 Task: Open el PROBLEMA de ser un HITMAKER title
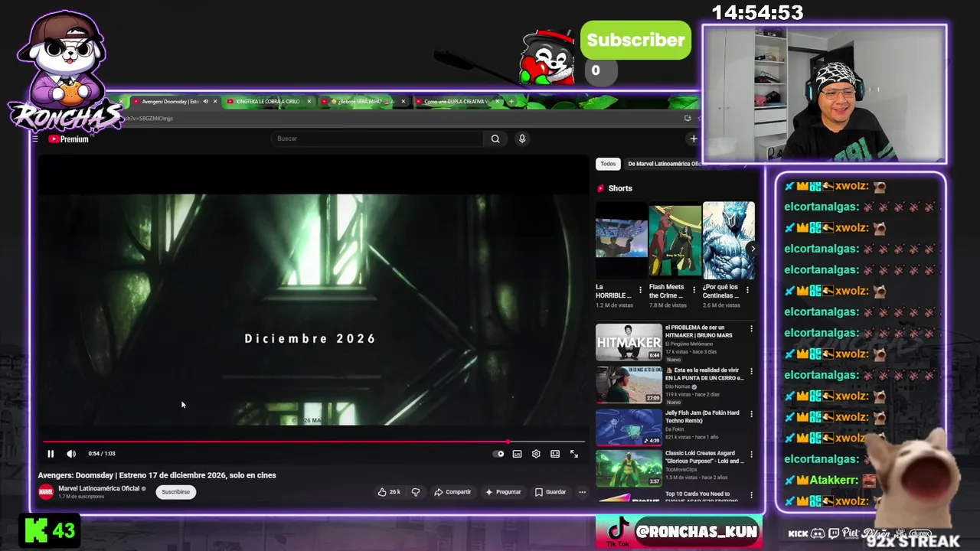coord(698,331)
